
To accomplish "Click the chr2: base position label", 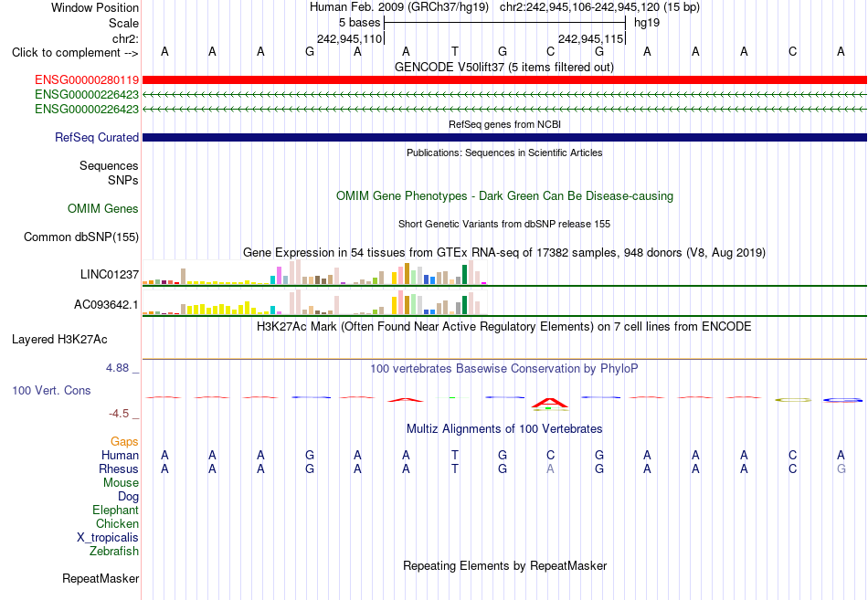I will 125,38.
